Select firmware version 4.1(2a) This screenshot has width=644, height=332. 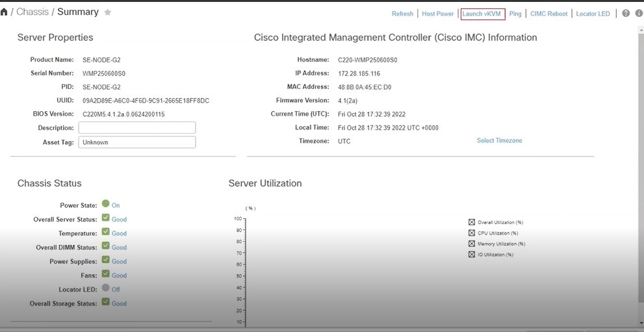click(348, 101)
